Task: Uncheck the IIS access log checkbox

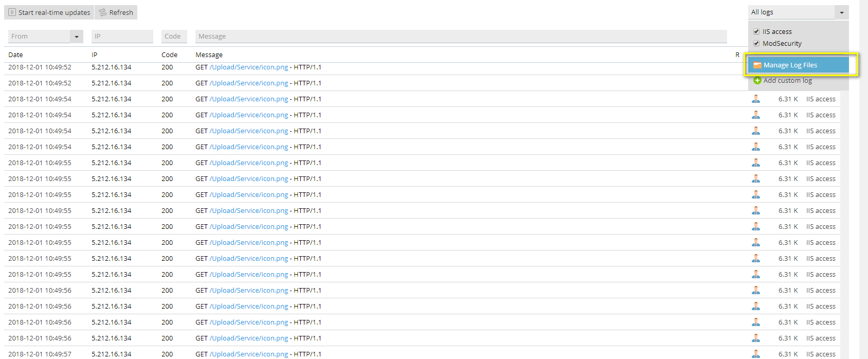Action: 756,31
